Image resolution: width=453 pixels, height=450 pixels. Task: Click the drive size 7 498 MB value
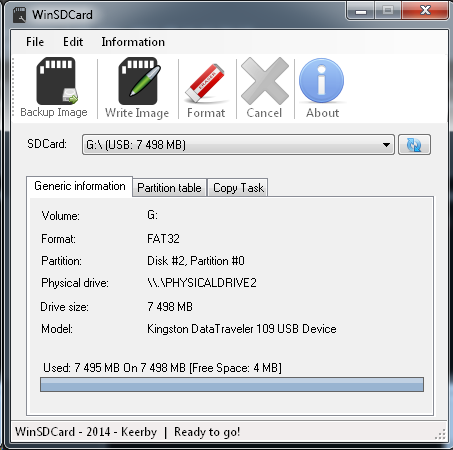tap(170, 307)
